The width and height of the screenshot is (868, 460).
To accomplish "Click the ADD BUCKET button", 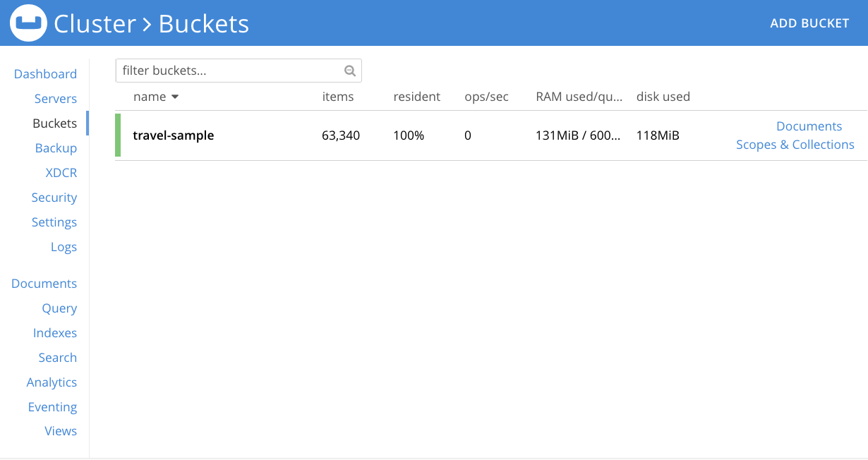I will tap(809, 23).
